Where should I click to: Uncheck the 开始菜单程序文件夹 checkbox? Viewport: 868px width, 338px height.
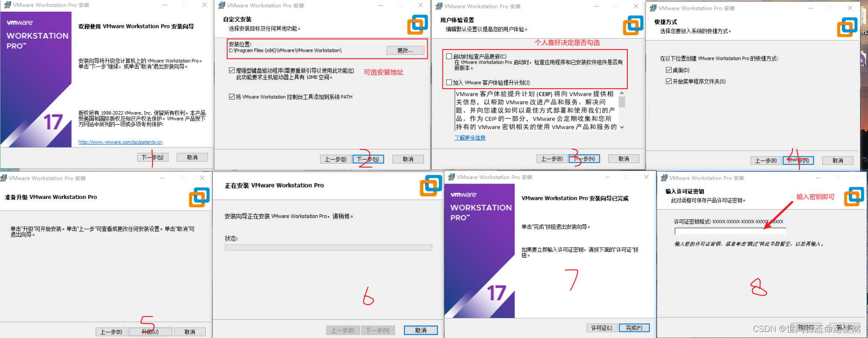click(669, 81)
